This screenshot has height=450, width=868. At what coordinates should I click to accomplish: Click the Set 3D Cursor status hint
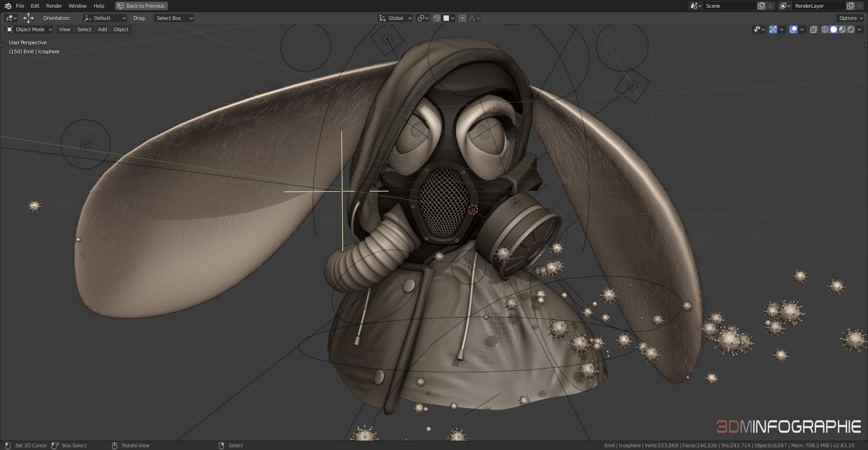point(31,445)
